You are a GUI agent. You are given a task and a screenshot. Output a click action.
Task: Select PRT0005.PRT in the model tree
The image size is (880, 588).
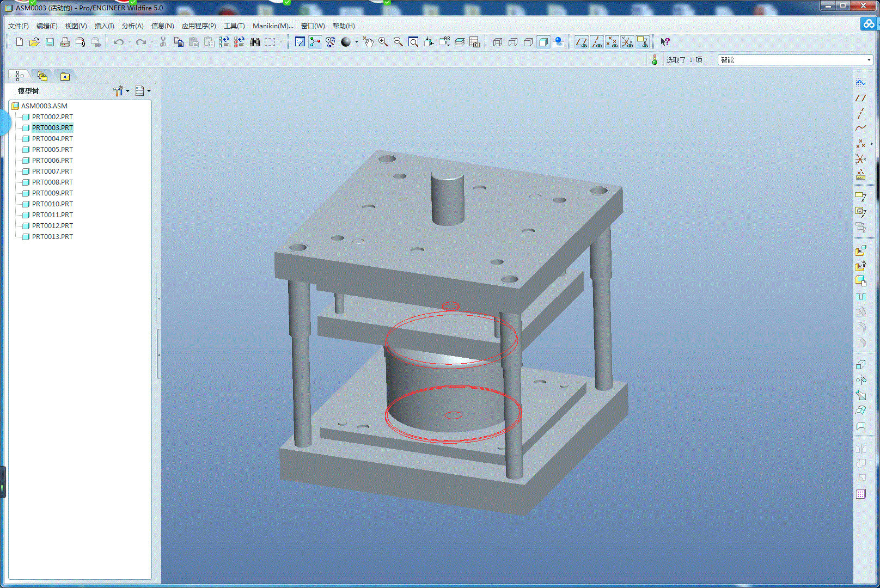pyautogui.click(x=52, y=150)
